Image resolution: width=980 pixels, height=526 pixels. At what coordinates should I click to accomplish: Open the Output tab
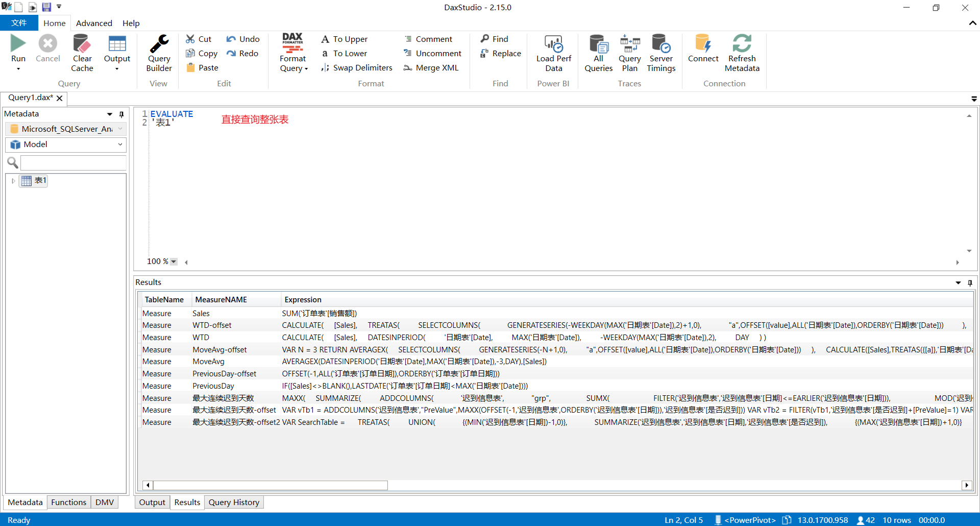152,502
